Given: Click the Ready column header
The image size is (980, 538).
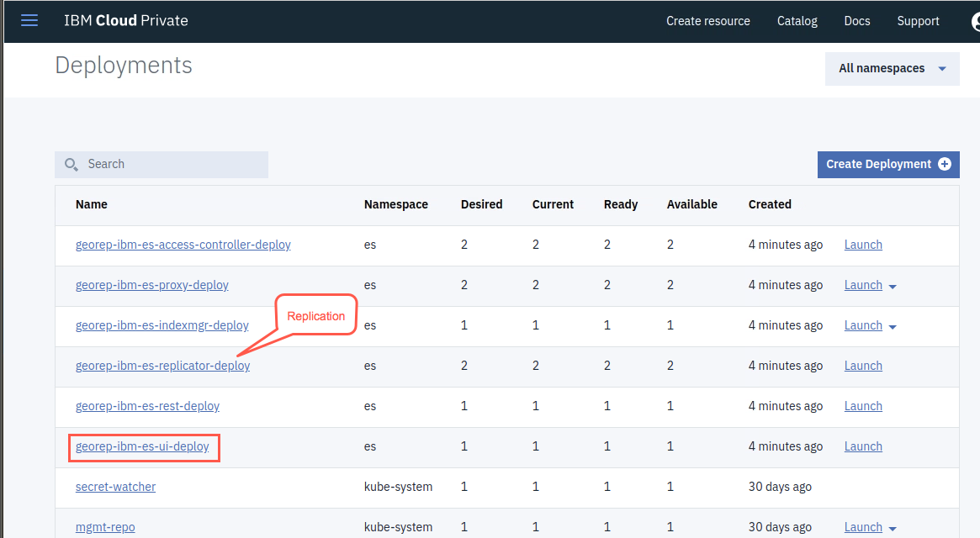Looking at the screenshot, I should coord(621,204).
